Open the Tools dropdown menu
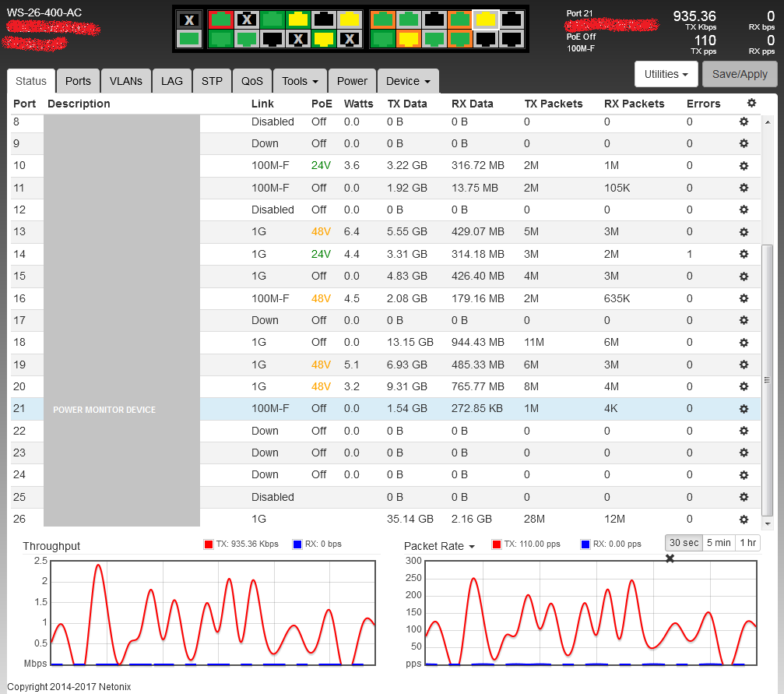The width and height of the screenshot is (784, 694). [300, 81]
